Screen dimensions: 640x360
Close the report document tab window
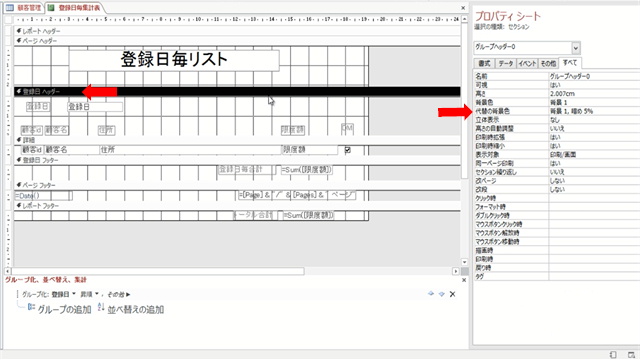[x=463, y=8]
